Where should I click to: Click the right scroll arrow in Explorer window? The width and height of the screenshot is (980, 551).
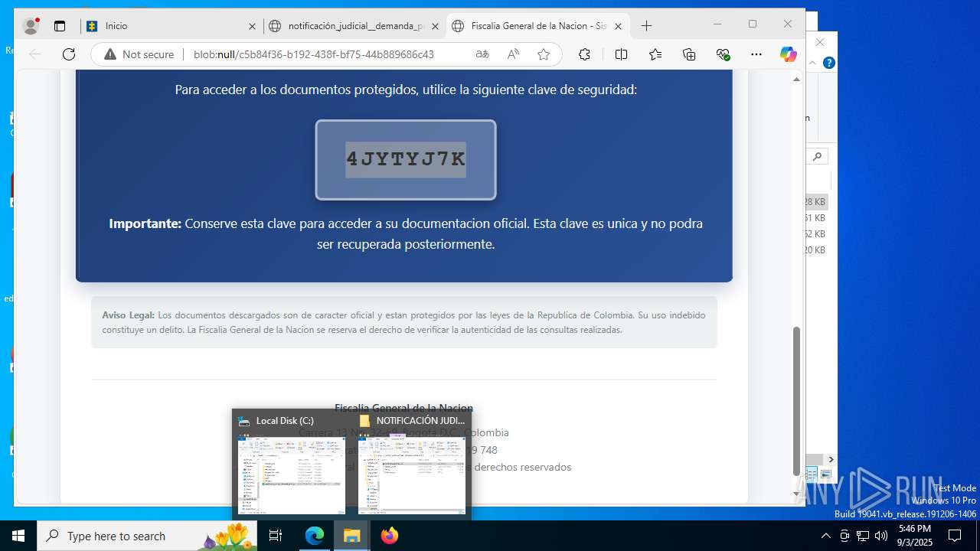pos(831,459)
